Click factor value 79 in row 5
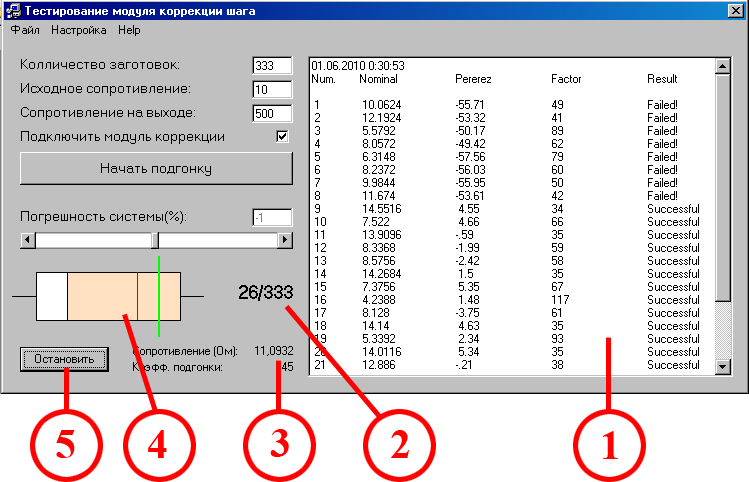The width and height of the screenshot is (749, 482). [557, 157]
